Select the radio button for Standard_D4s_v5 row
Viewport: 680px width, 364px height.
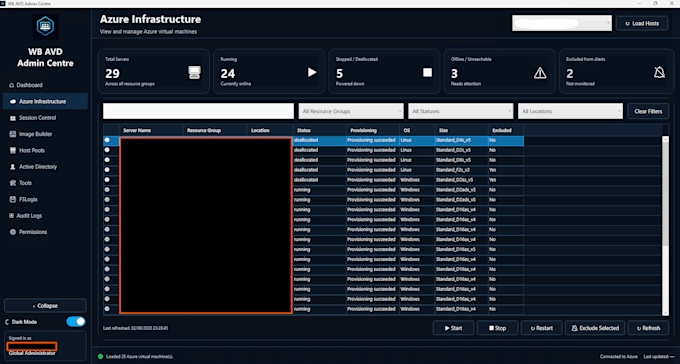tap(107, 140)
